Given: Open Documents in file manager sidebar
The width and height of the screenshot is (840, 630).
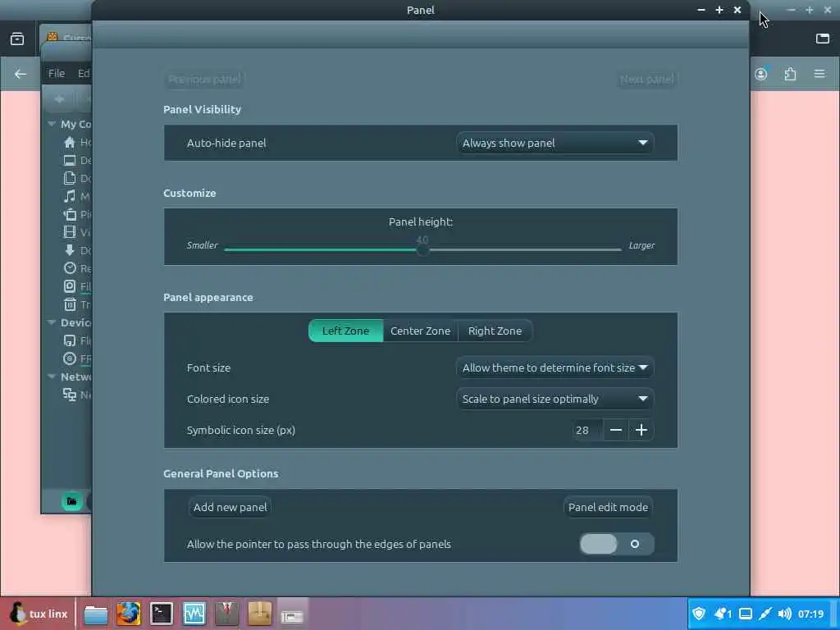Looking at the screenshot, I should click(x=76, y=178).
